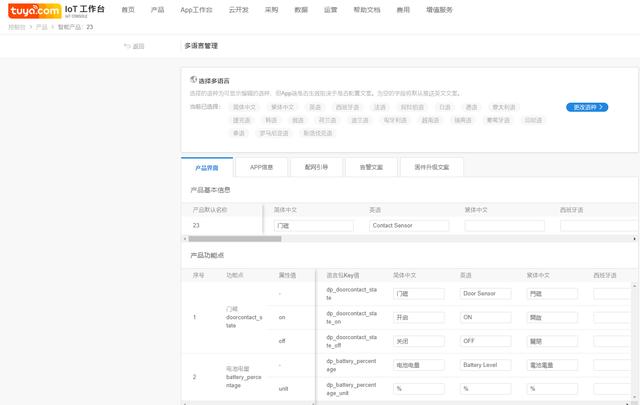This screenshot has height=405, width=640.
Task: Edit Simplified Chinese % unit field
Action: click(x=419, y=389)
